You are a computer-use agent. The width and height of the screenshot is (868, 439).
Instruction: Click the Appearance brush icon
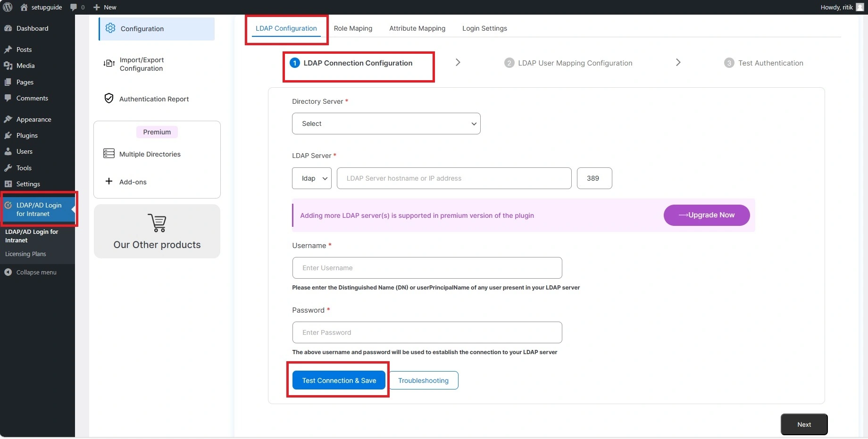point(8,119)
